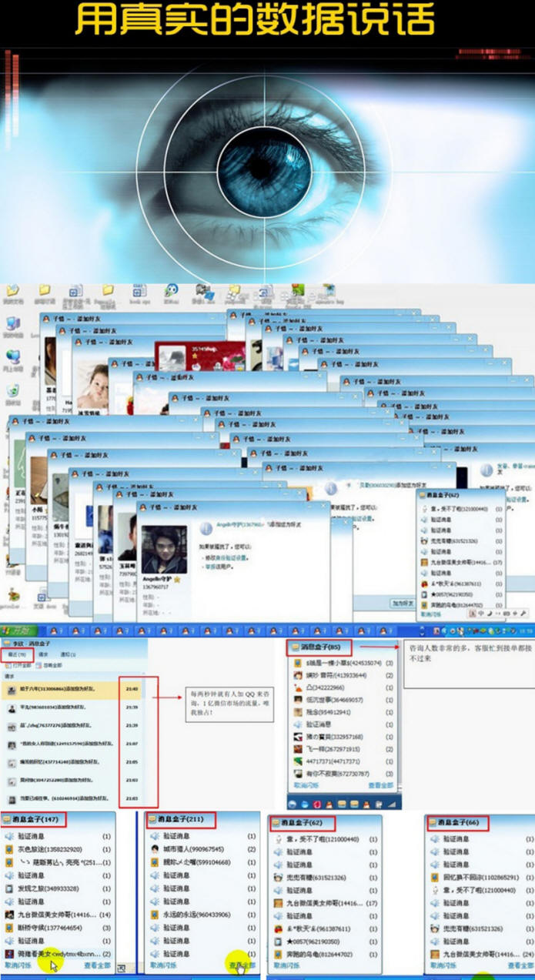Image resolution: width=535 pixels, height=980 pixels.
Task: Click avatar beside 城市猎人(990967545)
Action: pyautogui.click(x=155, y=849)
